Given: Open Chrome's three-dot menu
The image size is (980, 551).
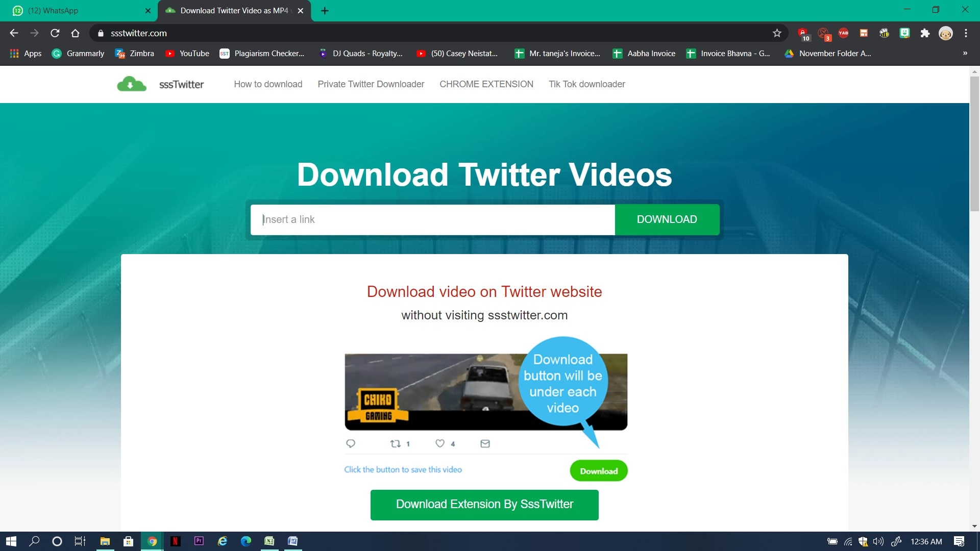Looking at the screenshot, I should pos(966,33).
